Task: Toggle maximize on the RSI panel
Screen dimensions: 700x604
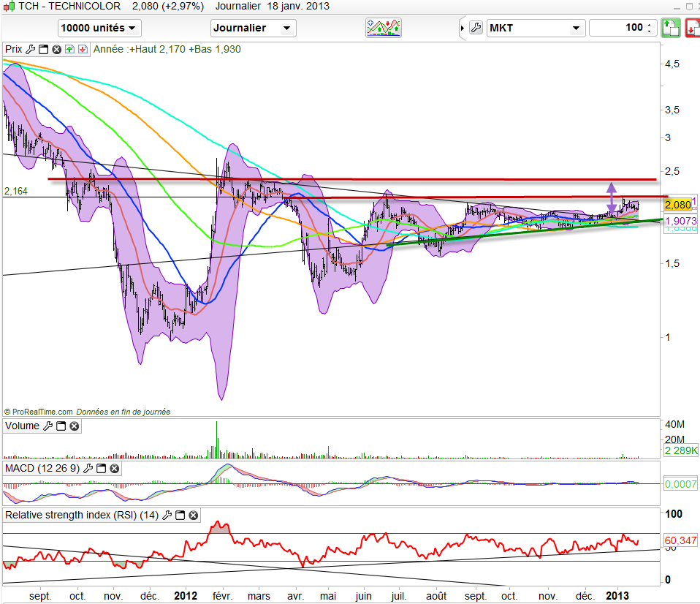Action: pos(180,516)
